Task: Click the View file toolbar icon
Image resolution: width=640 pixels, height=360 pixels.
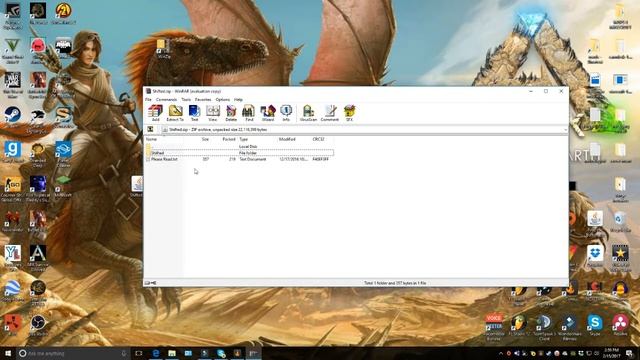Action: click(213, 113)
